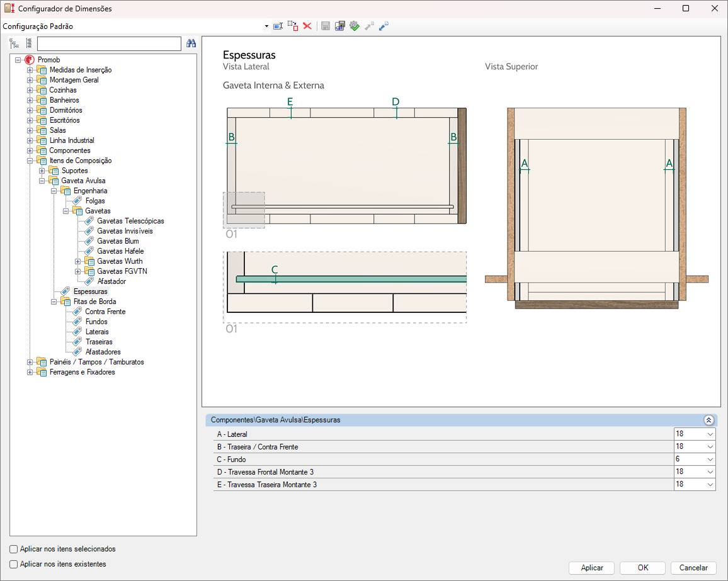Screen dimensions: 728x581
Task: Click the Cancelar button
Action: [x=693, y=568]
